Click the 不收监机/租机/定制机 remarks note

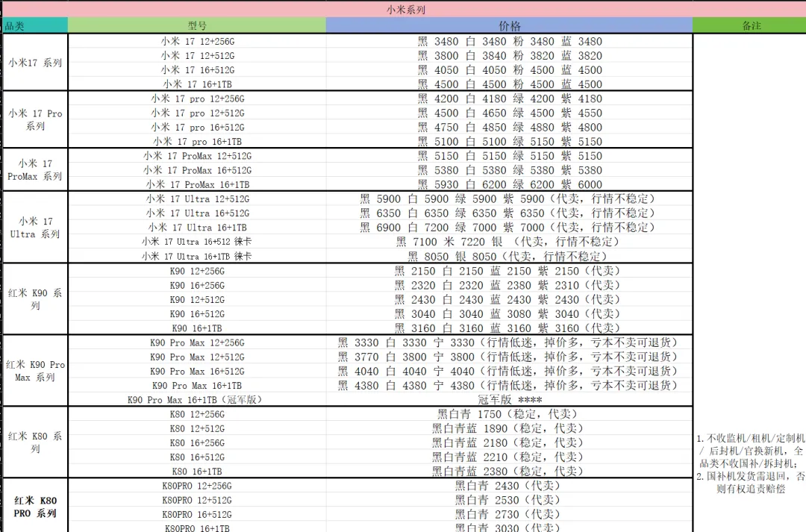751,463
